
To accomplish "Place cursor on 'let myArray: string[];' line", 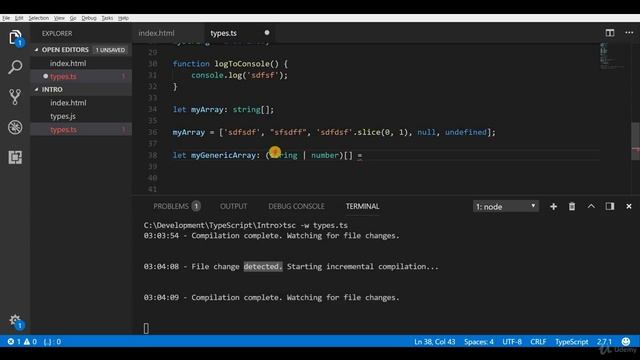I will [x=223, y=109].
